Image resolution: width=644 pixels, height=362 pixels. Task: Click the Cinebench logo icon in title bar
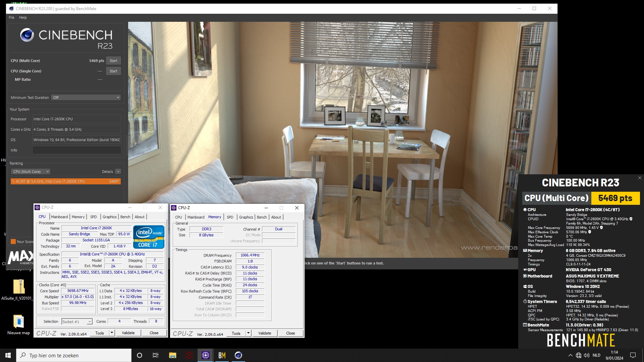pos(11,9)
